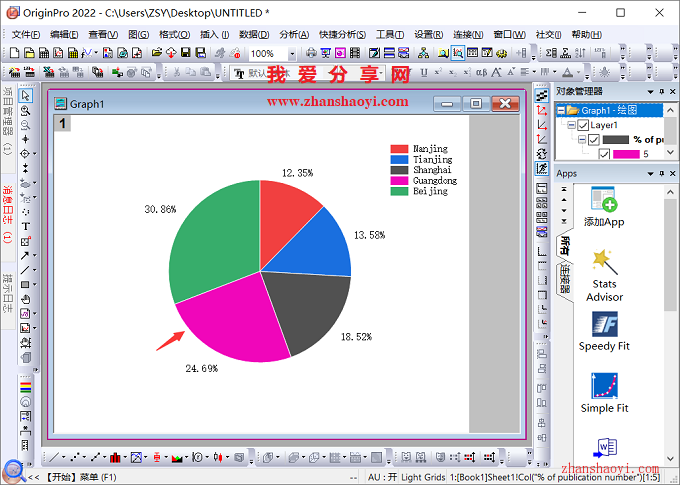
Task: Toggle the % of publication plot checkbox
Action: pos(594,140)
